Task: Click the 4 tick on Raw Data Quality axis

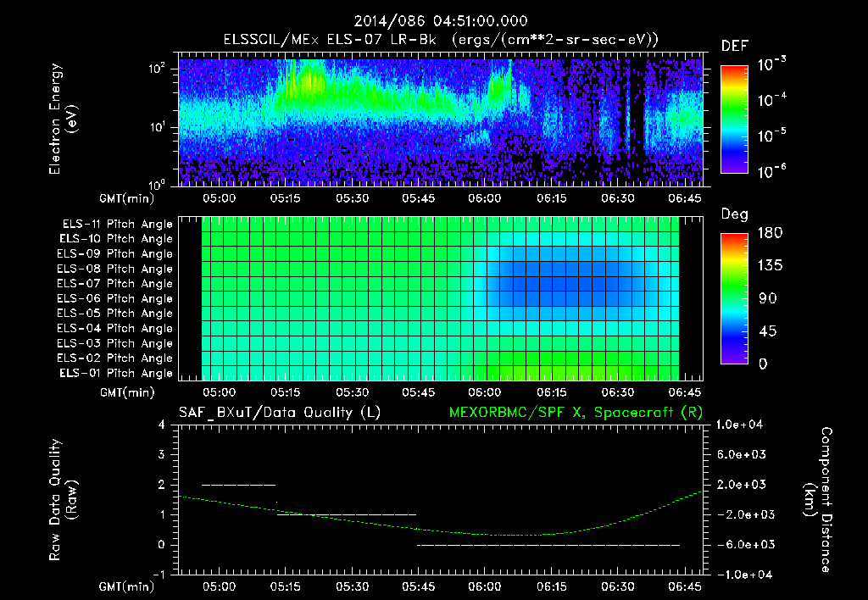Action: [x=161, y=425]
